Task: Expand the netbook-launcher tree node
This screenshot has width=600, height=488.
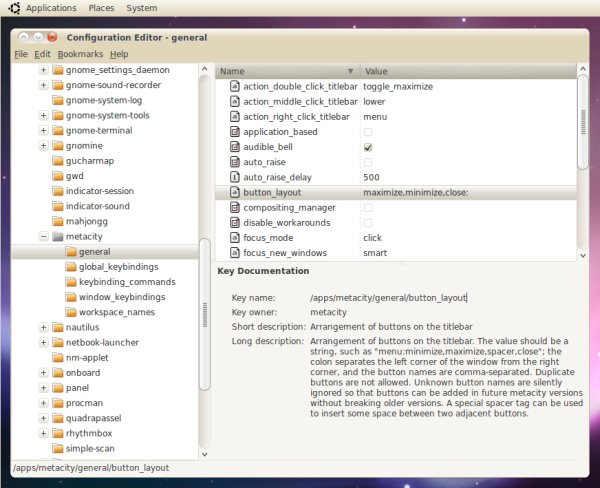Action: [44, 343]
